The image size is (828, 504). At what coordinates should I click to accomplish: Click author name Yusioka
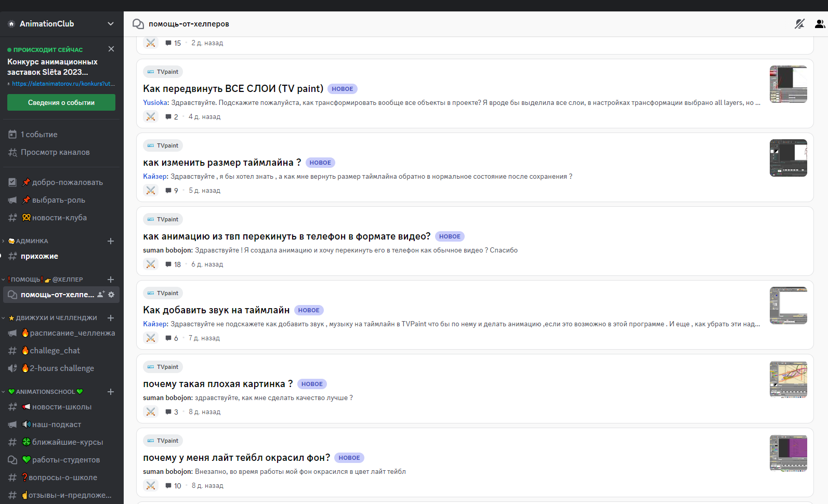(x=155, y=103)
